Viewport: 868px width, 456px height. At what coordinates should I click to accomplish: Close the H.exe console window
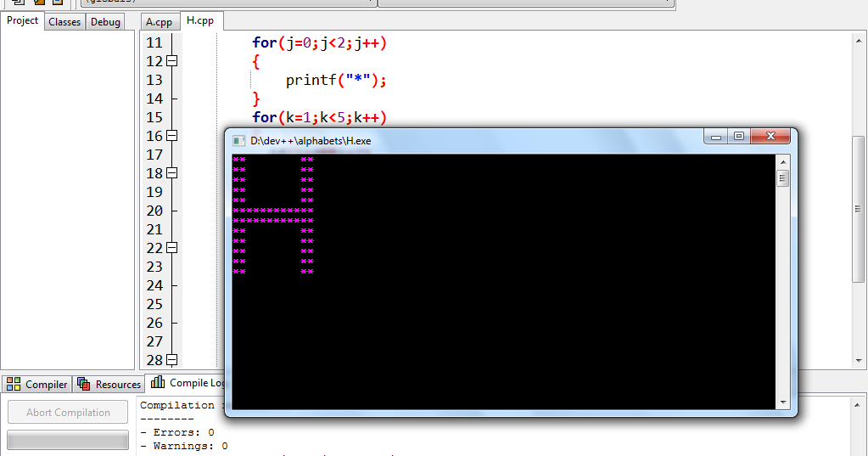pyautogui.click(x=770, y=137)
